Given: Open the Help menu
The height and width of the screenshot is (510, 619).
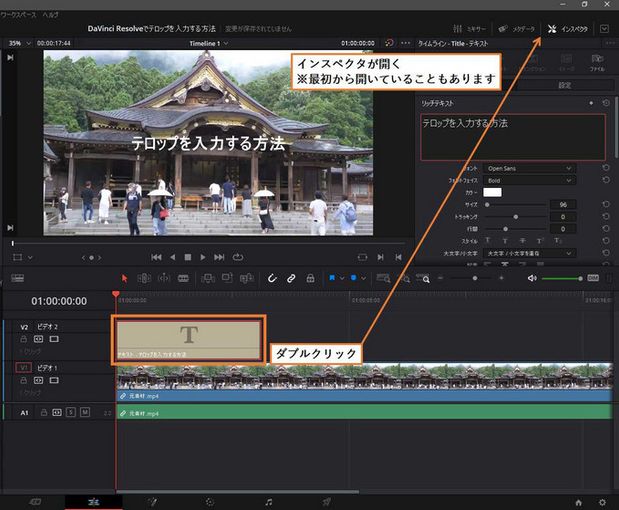Looking at the screenshot, I should pyautogui.click(x=51, y=15).
